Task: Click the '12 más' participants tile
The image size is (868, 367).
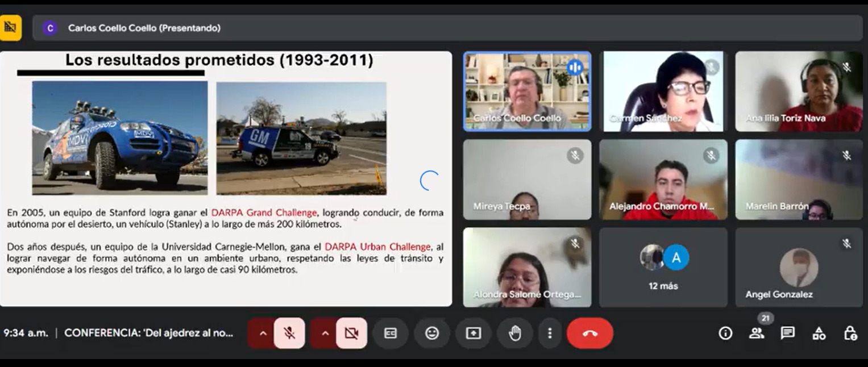Action: [x=663, y=267]
